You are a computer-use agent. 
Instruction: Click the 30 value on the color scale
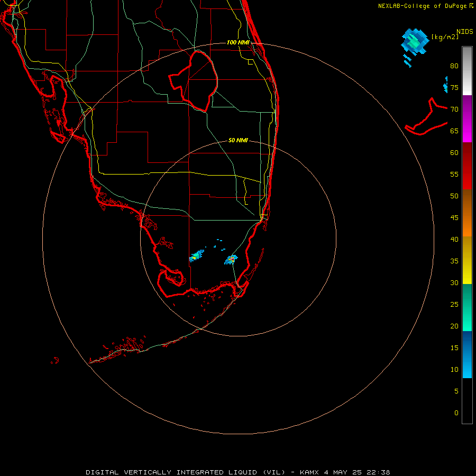454,282
